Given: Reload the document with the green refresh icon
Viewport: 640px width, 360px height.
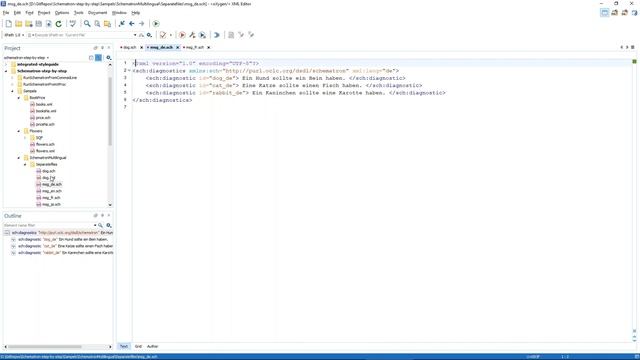Looking at the screenshot, I should (58, 24).
